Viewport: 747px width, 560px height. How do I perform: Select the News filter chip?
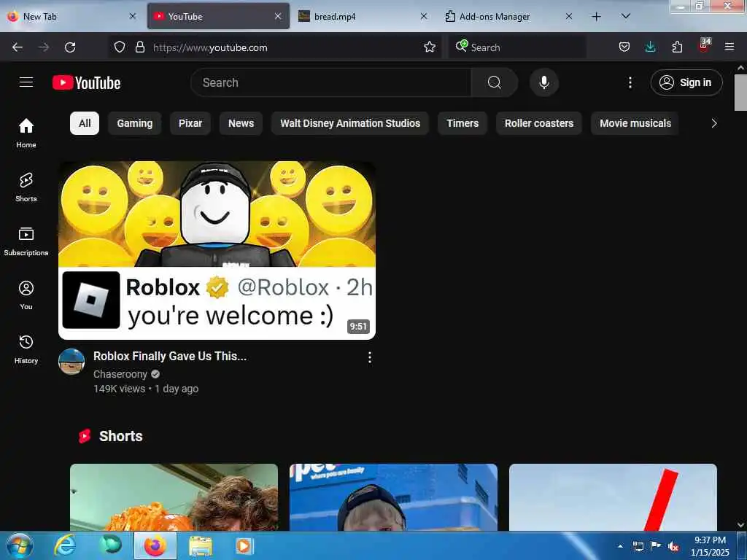pyautogui.click(x=241, y=123)
